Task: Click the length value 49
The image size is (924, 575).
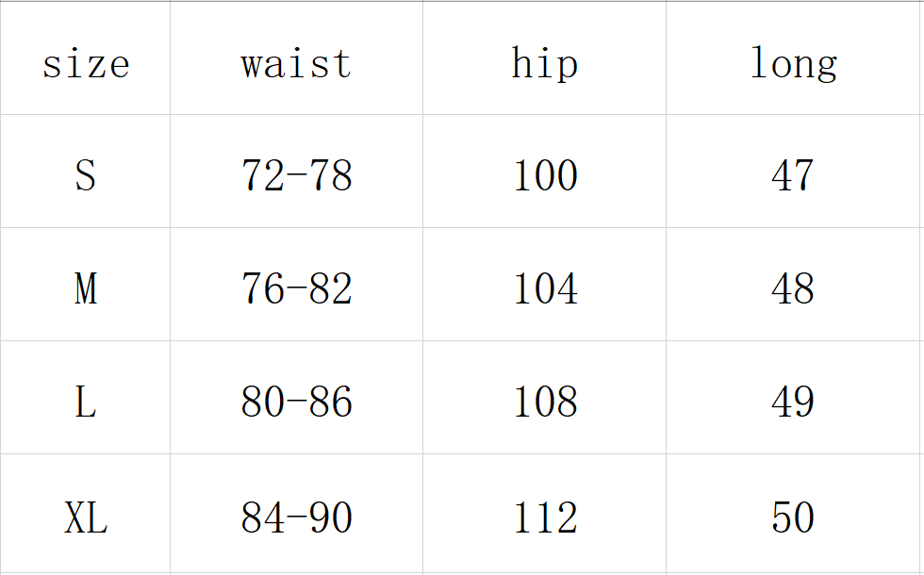Action: click(793, 402)
